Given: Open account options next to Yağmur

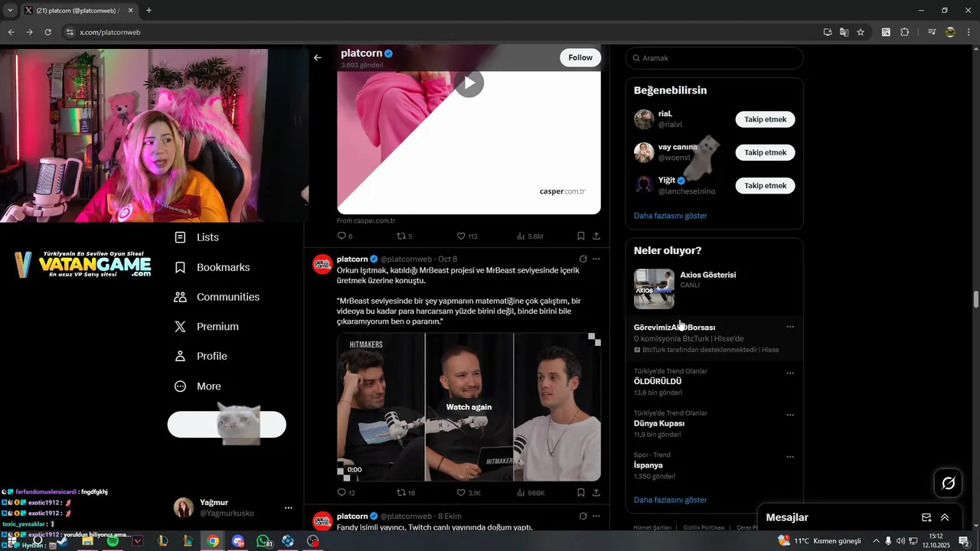Looking at the screenshot, I should point(289,507).
